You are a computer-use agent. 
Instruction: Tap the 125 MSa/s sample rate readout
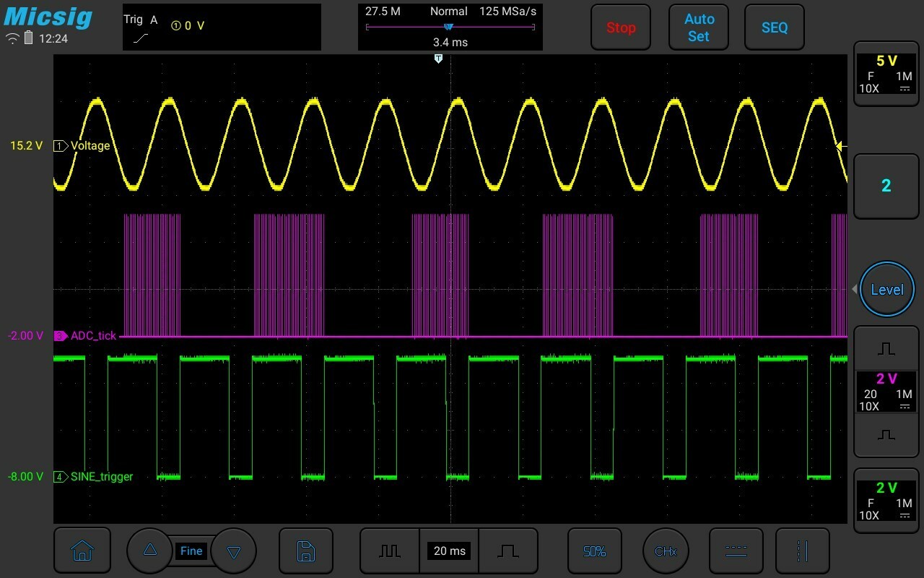[508, 12]
